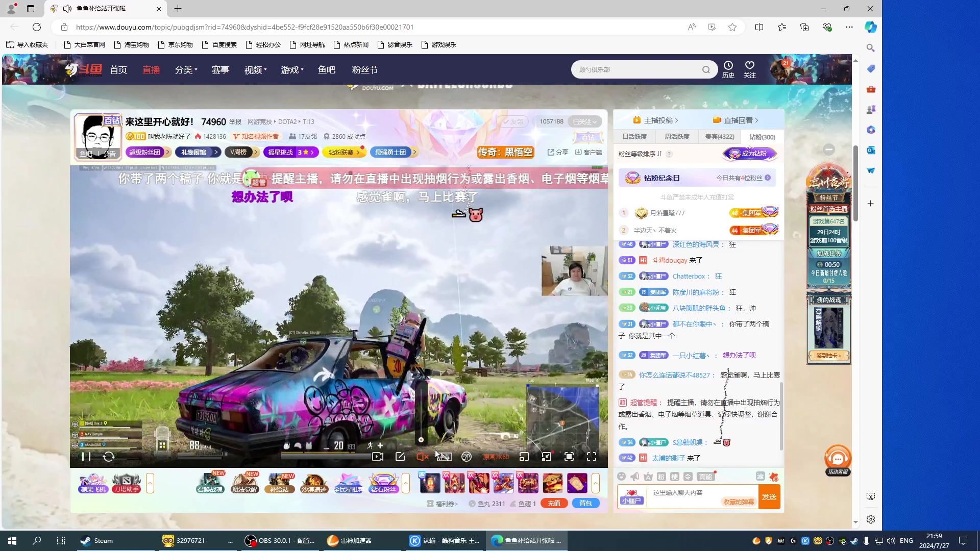Click the megaphone broadcast icon
This screenshot has width=980, height=551.
point(634,477)
